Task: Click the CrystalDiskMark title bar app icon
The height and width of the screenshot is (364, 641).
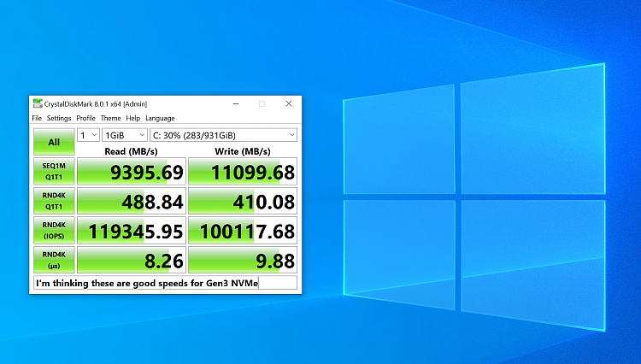Action: [x=38, y=103]
